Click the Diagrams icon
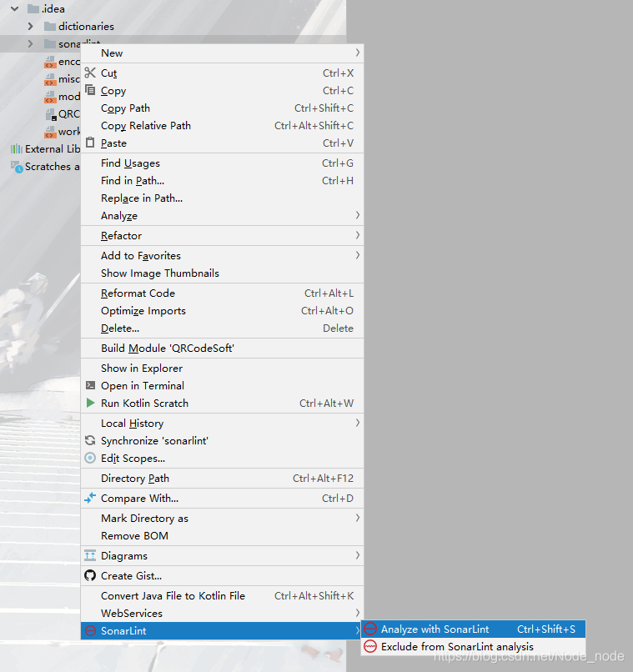The image size is (633, 672). [x=90, y=555]
